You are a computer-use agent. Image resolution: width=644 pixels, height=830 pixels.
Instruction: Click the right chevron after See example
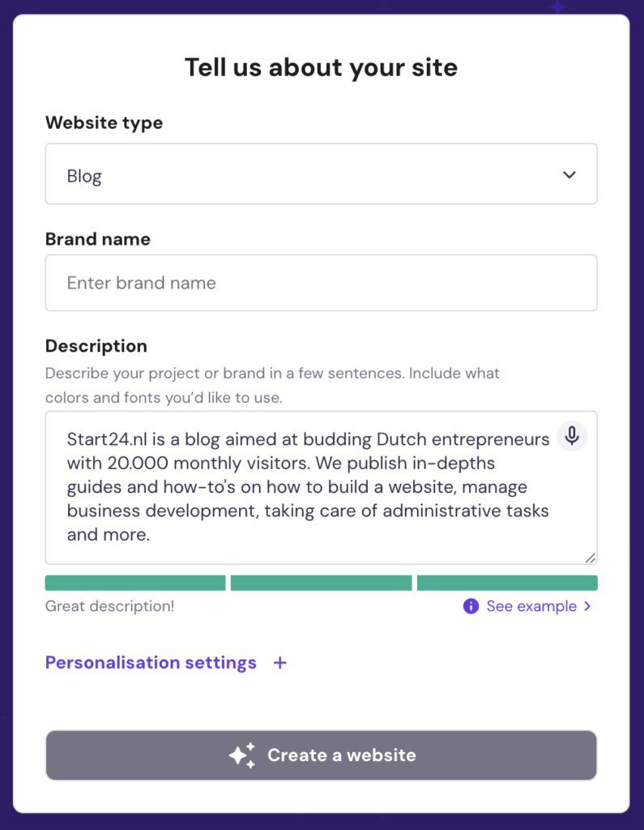pos(588,606)
